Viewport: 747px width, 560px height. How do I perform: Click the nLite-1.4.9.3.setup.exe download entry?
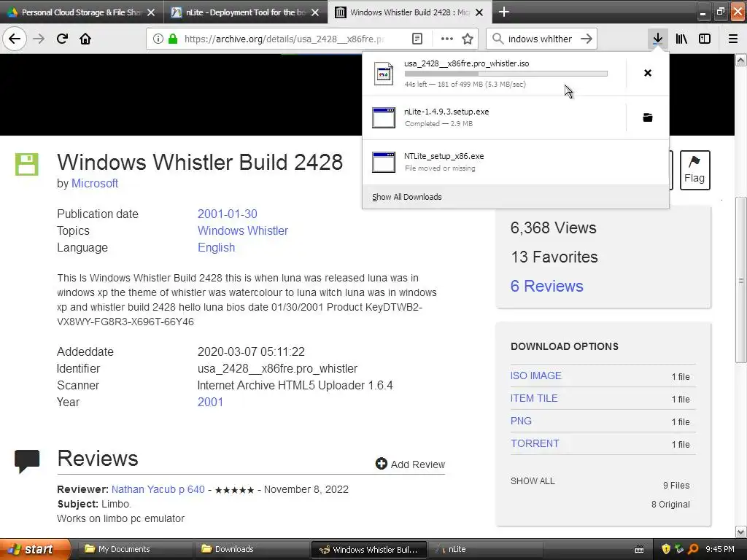click(494, 117)
